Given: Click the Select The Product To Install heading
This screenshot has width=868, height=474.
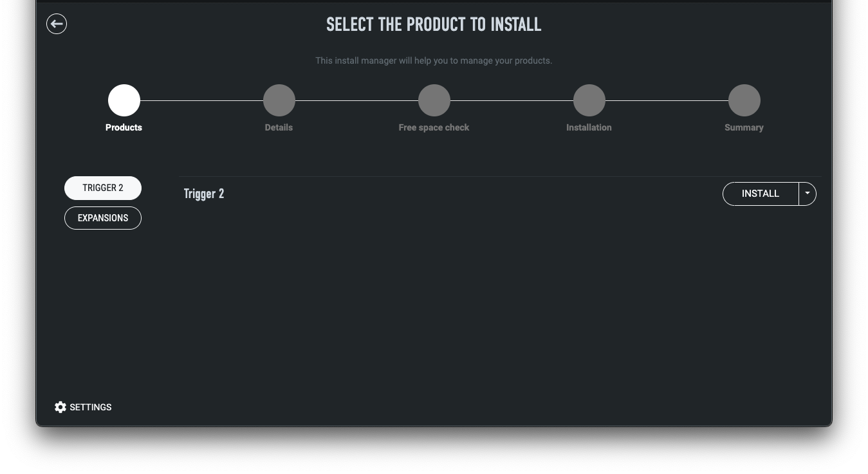Looking at the screenshot, I should pos(434,25).
